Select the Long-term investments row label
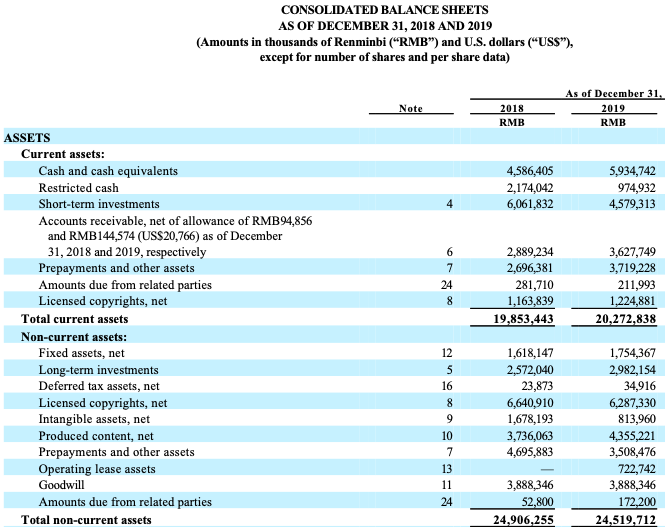The width and height of the screenshot is (665, 527). pyautogui.click(x=98, y=369)
